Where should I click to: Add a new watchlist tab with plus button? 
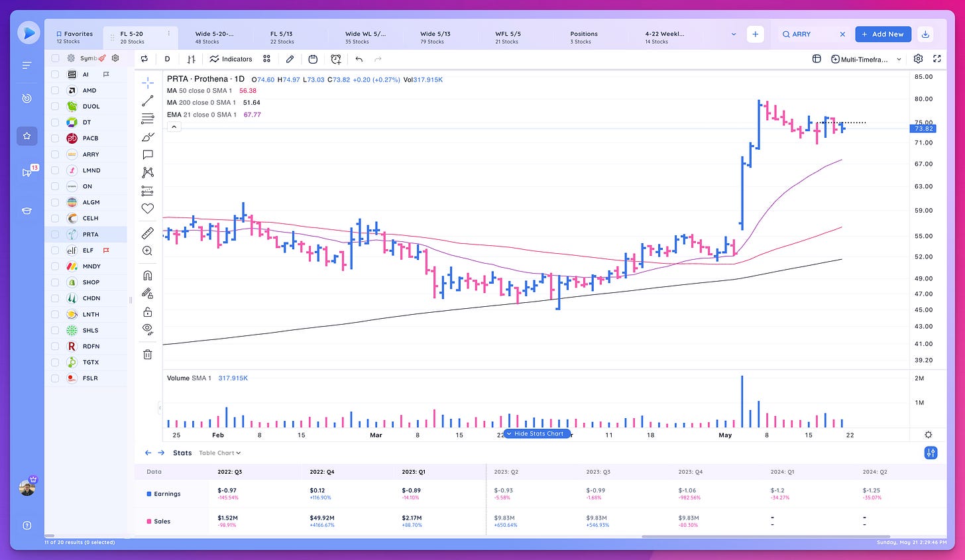click(755, 34)
